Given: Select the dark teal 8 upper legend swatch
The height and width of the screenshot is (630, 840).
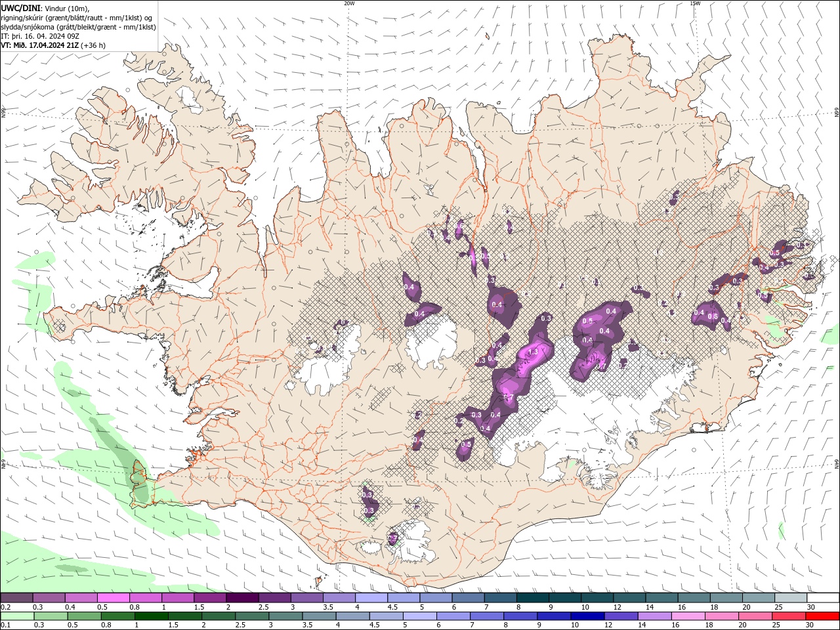Looking at the screenshot, I should (532, 597).
